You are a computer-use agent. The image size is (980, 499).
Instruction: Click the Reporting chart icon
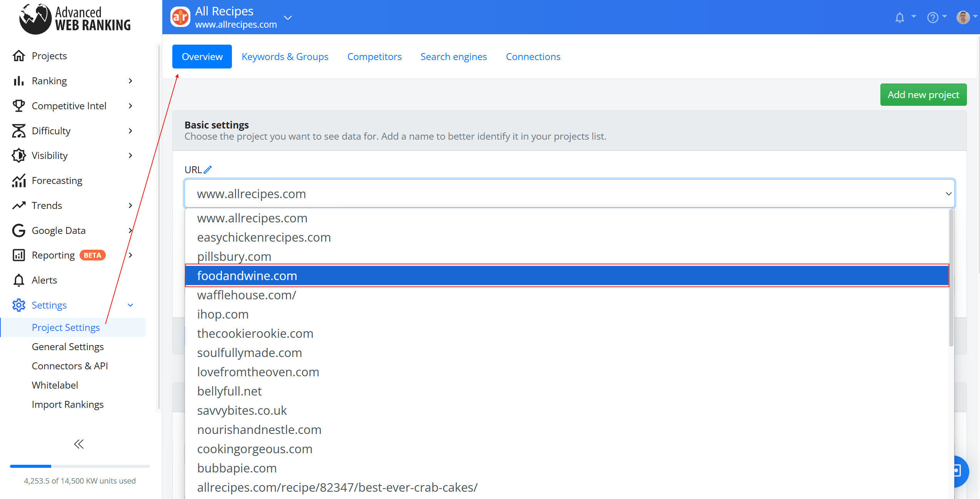pos(19,255)
